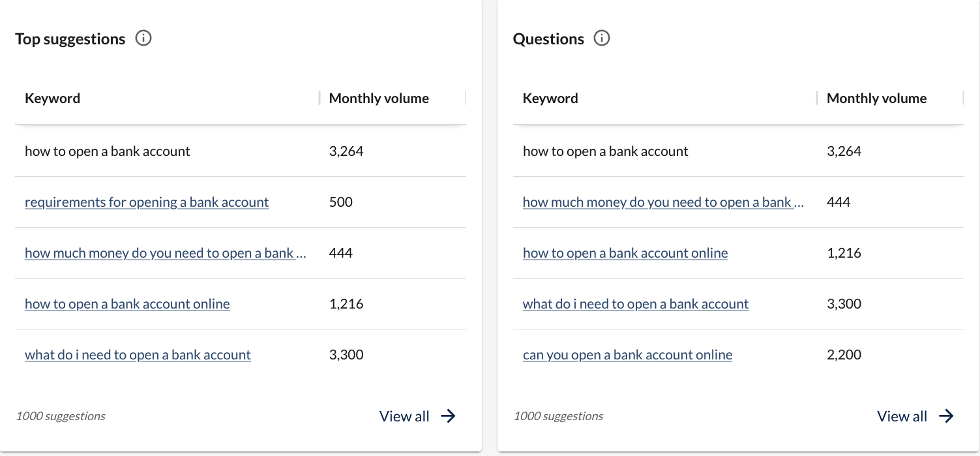980x456 pixels.
Task: Open 'how much money do you need' in Questions
Action: 663,202
